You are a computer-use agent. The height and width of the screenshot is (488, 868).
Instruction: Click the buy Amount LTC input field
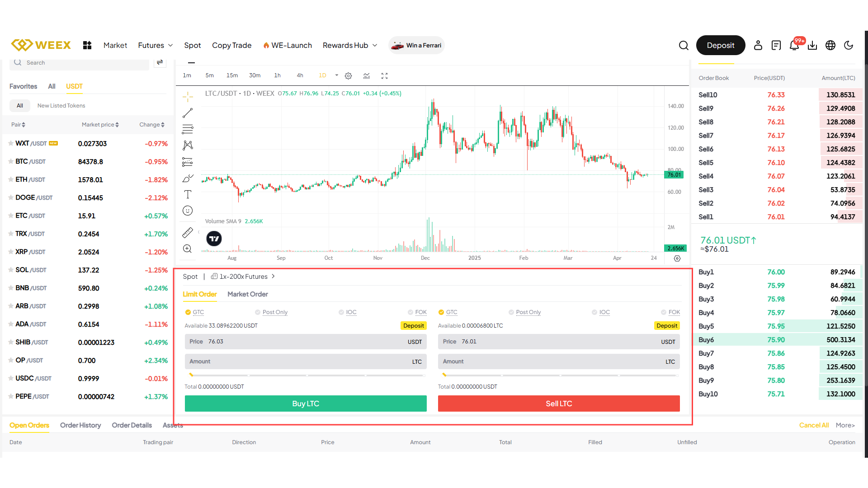pyautogui.click(x=306, y=361)
